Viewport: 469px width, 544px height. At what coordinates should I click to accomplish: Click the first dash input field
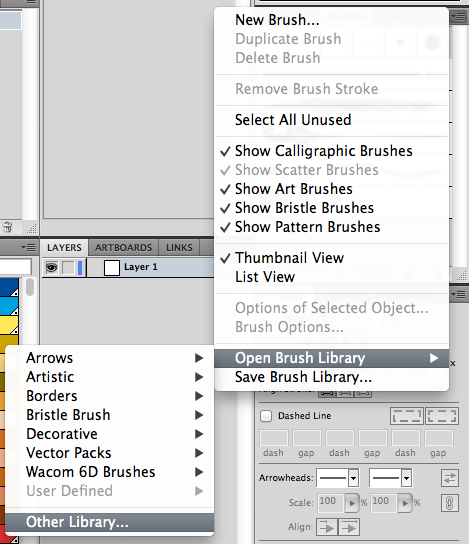pos(274,438)
